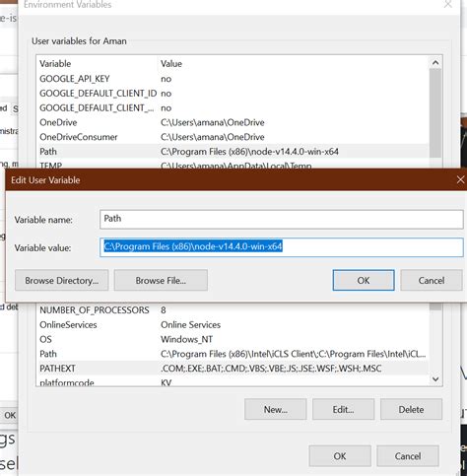Screen dimensions: 467x476
Task: Click the Windows_NT value cell
Action: [x=186, y=339]
